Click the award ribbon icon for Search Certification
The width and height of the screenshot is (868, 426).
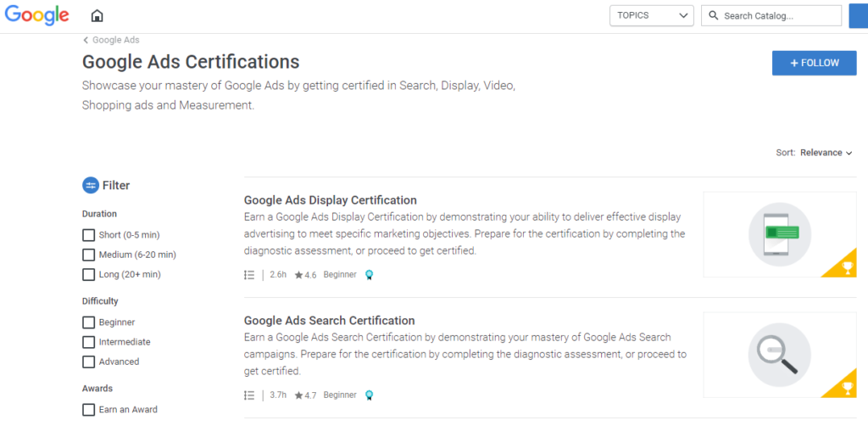point(370,395)
